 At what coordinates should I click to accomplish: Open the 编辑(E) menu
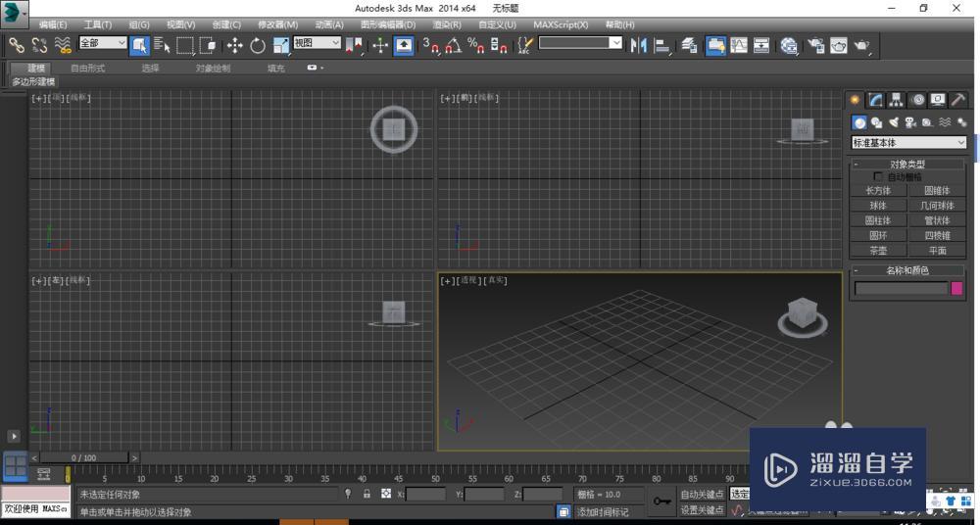tap(53, 24)
